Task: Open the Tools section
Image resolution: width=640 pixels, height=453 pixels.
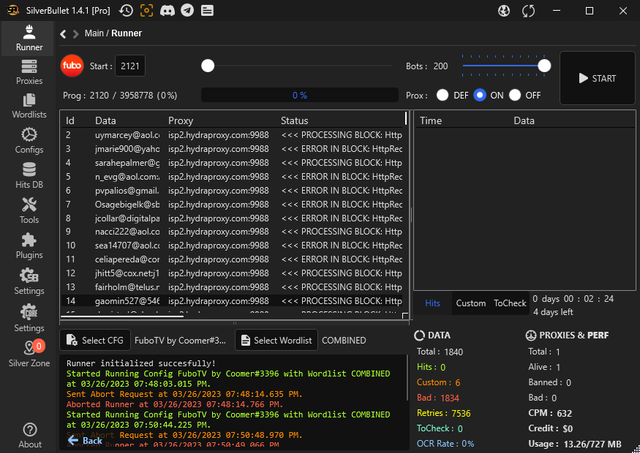Action: pyautogui.click(x=30, y=210)
